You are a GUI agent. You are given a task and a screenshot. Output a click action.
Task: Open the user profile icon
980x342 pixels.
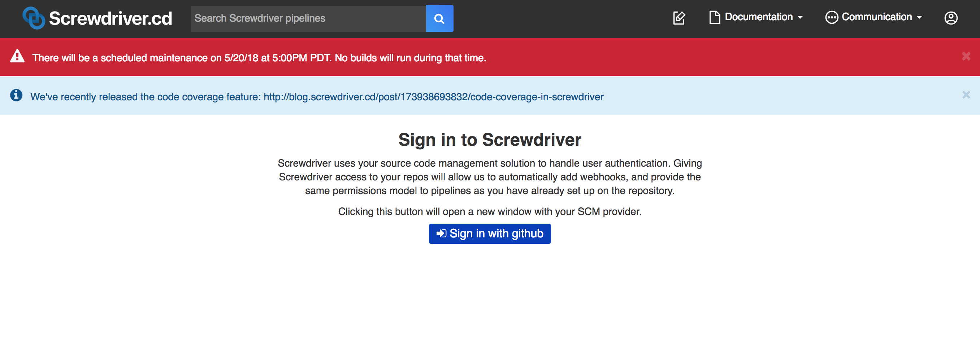951,18
